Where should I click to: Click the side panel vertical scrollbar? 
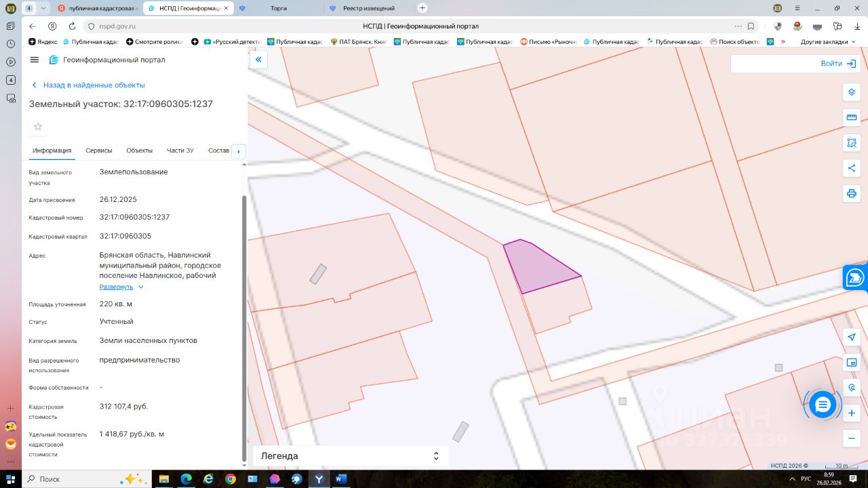244,327
